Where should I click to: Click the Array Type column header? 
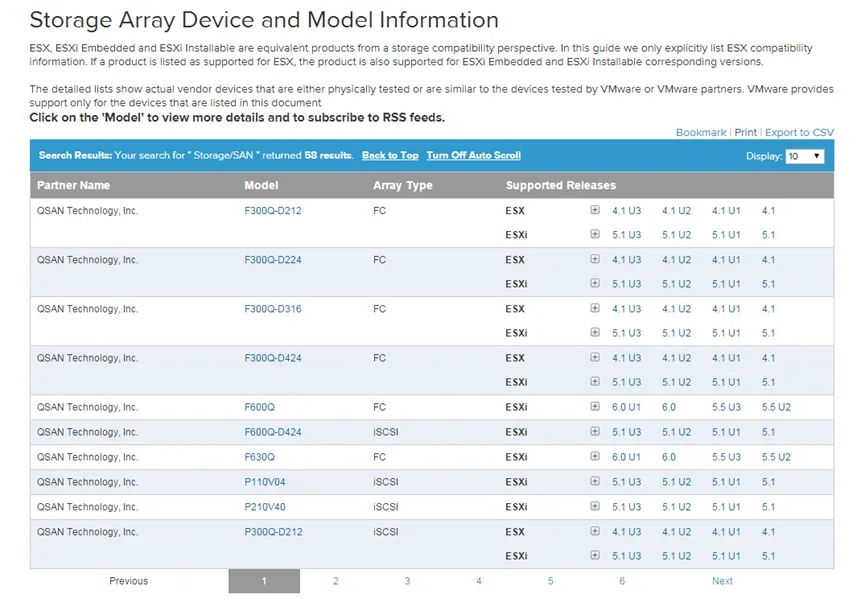point(403,185)
